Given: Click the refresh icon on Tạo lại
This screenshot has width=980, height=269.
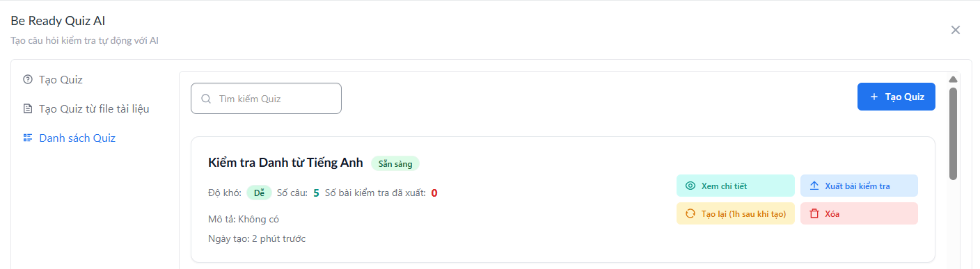Looking at the screenshot, I should (x=690, y=213).
